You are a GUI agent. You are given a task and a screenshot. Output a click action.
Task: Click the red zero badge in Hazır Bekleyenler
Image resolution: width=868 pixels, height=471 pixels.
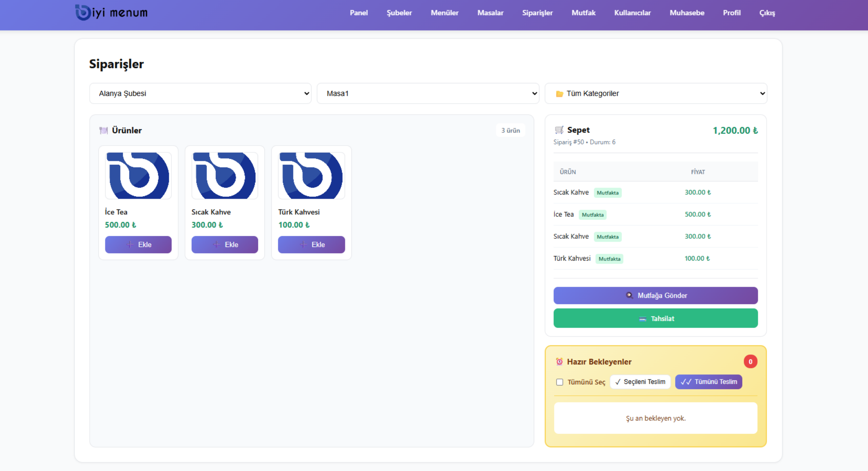[x=750, y=362]
